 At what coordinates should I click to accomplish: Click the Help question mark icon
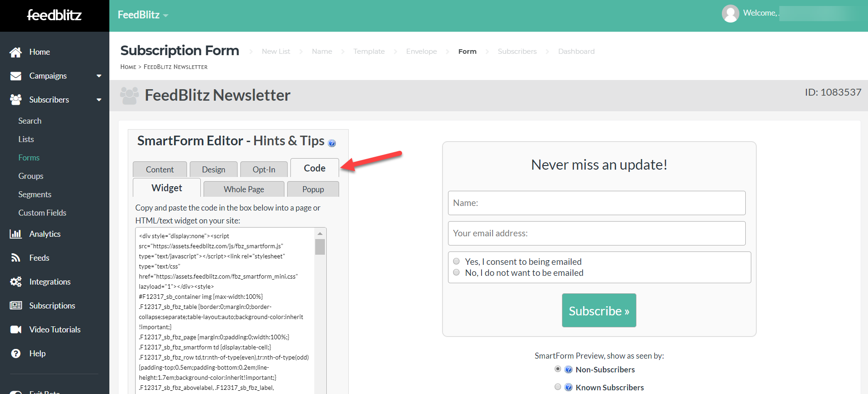16,354
